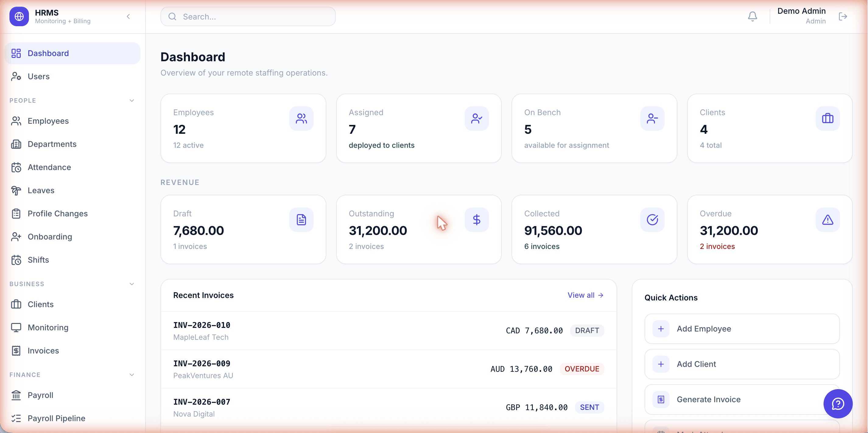The image size is (868, 433).
Task: Collapse the FINANCE section chevron
Action: pyautogui.click(x=132, y=375)
